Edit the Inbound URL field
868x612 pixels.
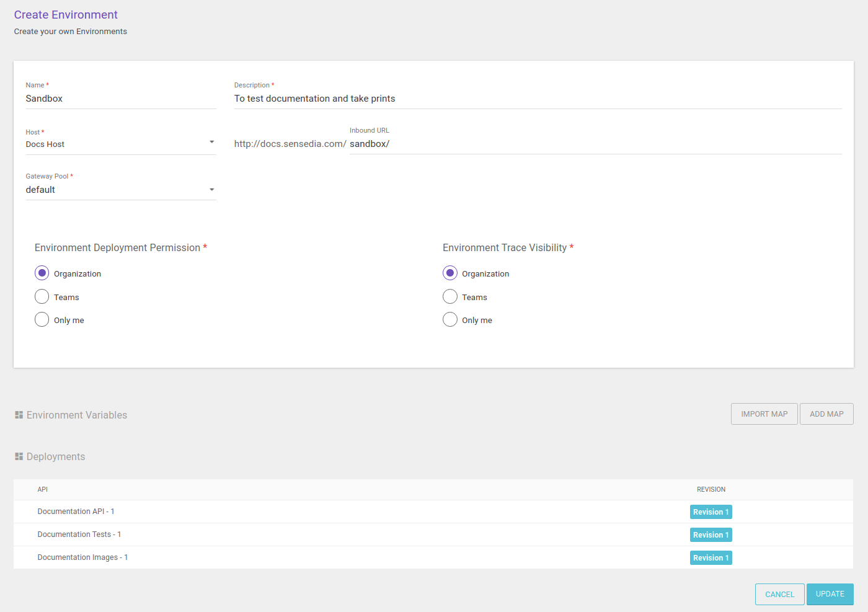pos(594,144)
